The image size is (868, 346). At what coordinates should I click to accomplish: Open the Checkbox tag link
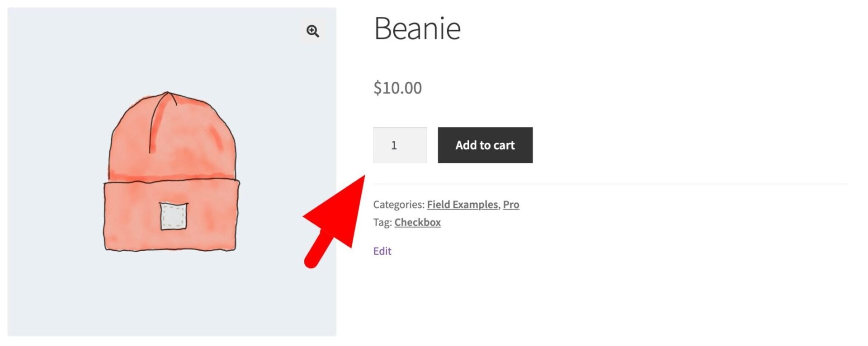417,222
